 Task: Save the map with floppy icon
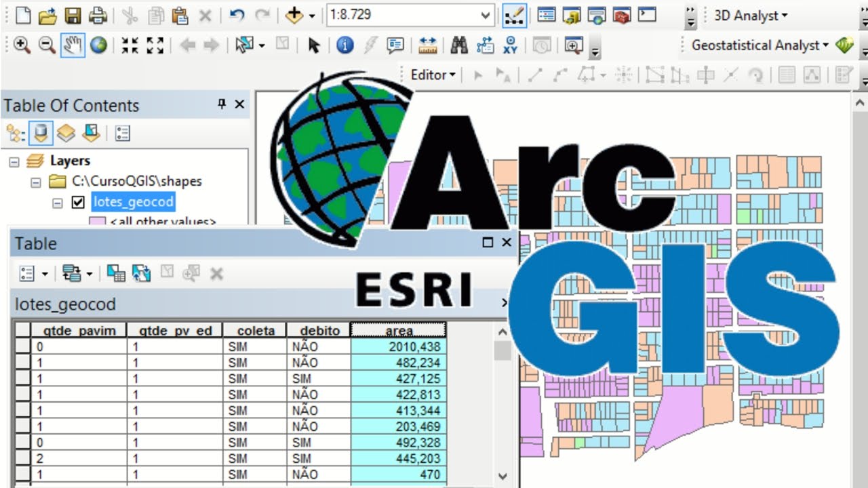tap(73, 15)
